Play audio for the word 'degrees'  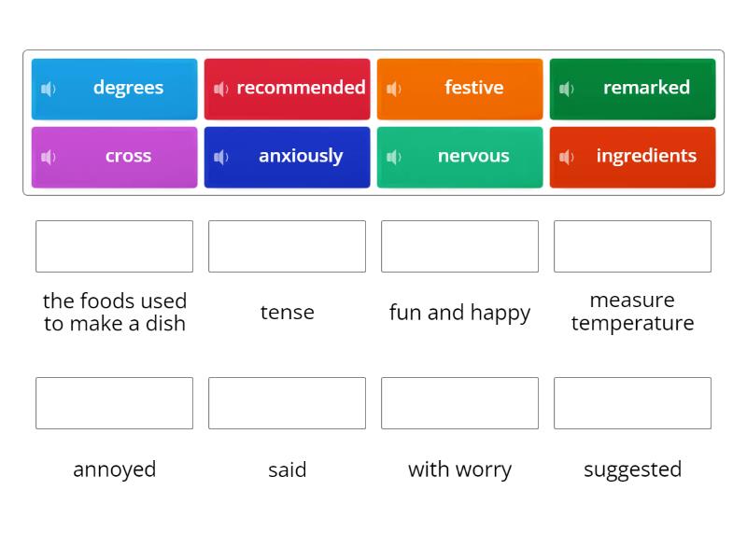click(48, 89)
